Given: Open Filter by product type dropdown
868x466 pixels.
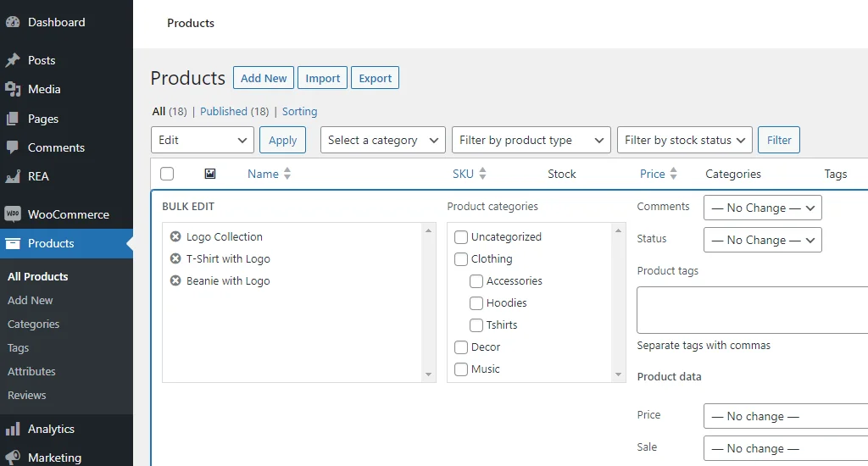Looking at the screenshot, I should [531, 140].
